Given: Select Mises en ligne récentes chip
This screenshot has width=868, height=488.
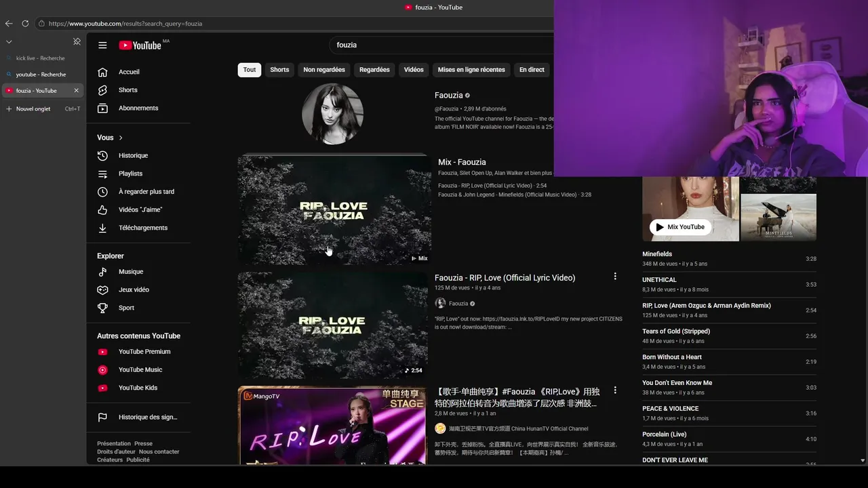Looking at the screenshot, I should (x=471, y=70).
